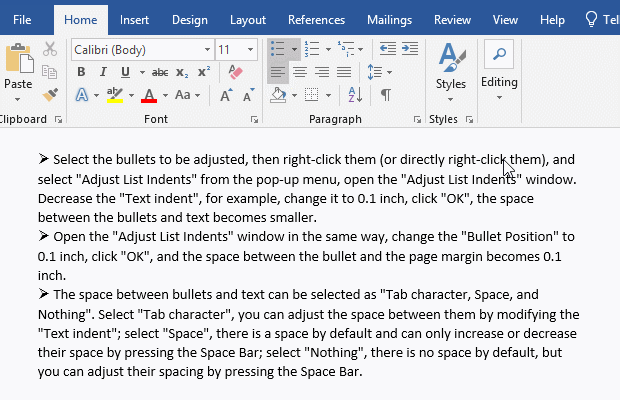Open the Underline style dropdown arrow

(x=142, y=72)
